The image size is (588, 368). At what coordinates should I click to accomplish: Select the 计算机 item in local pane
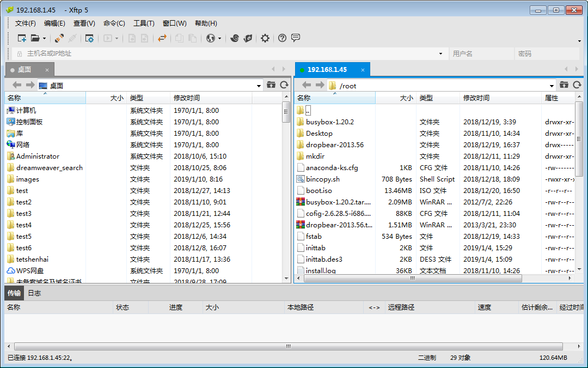pyautogui.click(x=22, y=110)
